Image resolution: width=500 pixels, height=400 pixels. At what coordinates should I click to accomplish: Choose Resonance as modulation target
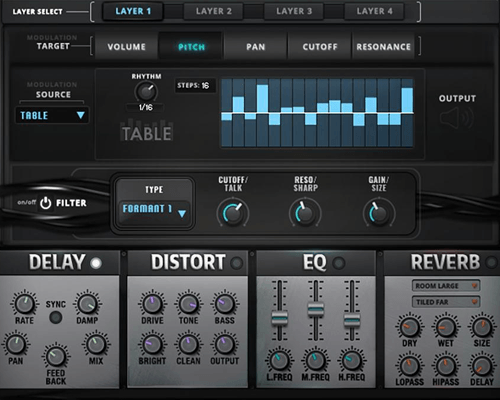(x=383, y=47)
